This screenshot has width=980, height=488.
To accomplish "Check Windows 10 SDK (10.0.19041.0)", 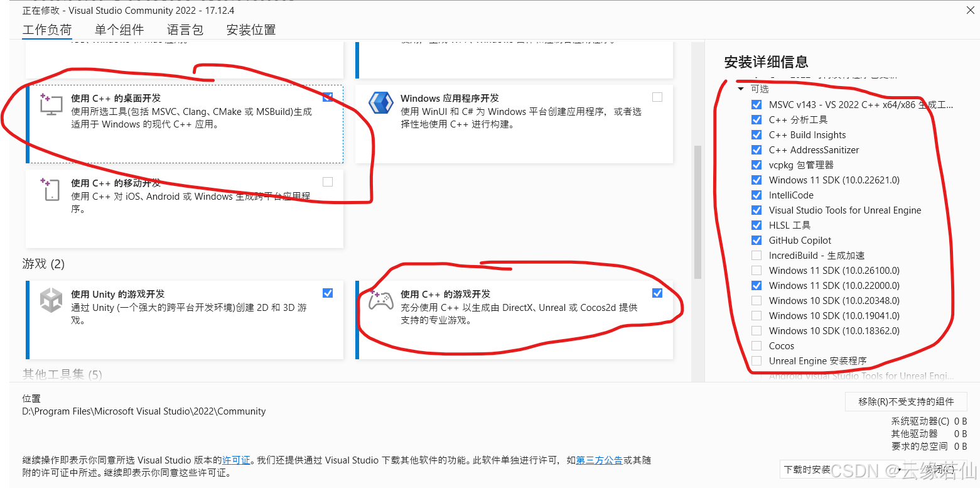I will click(x=757, y=315).
